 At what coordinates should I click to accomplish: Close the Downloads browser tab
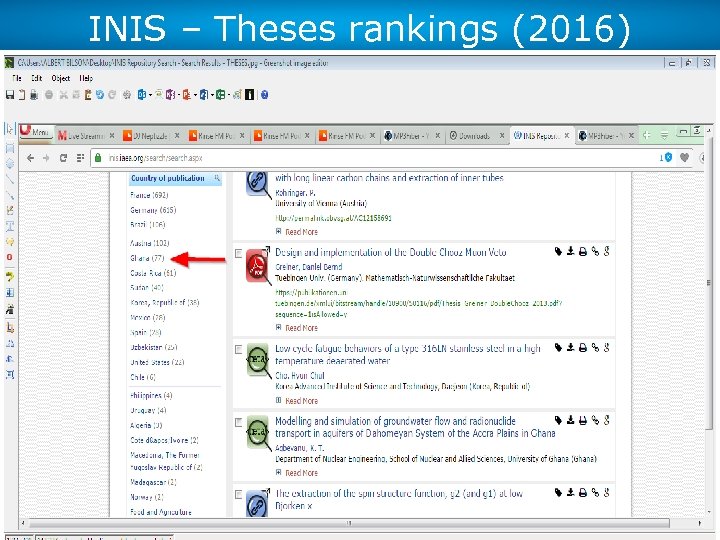click(502, 135)
